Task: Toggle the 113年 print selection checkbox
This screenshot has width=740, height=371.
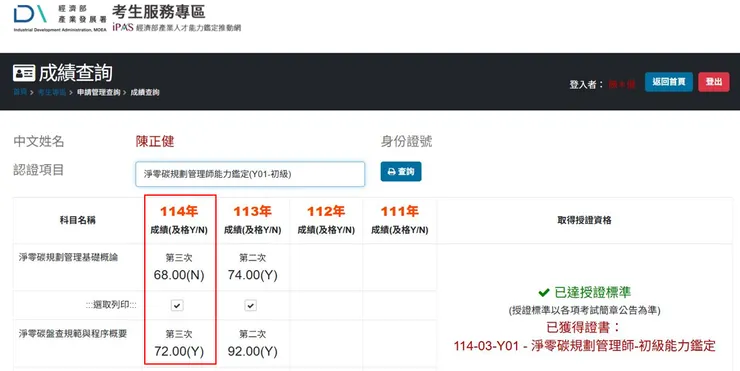Action: 251,305
